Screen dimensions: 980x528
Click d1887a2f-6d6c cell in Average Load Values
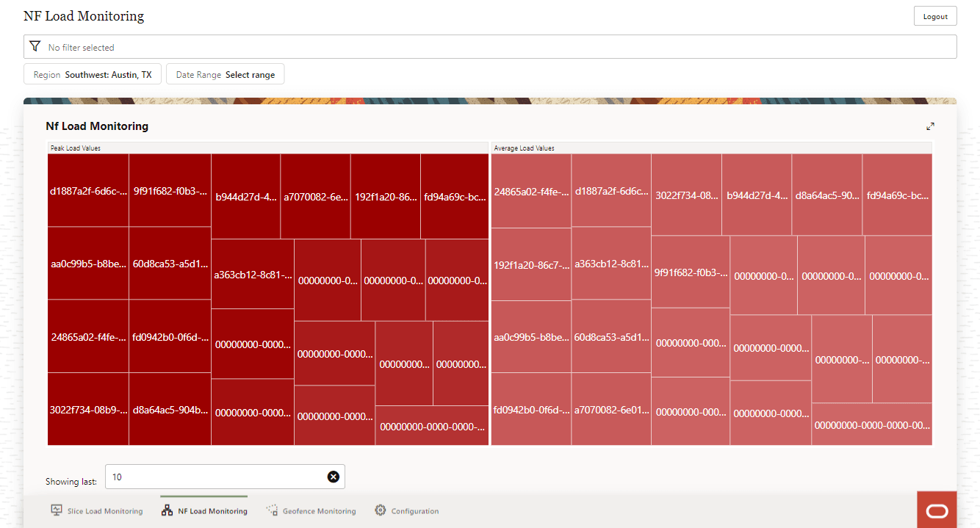pos(611,190)
